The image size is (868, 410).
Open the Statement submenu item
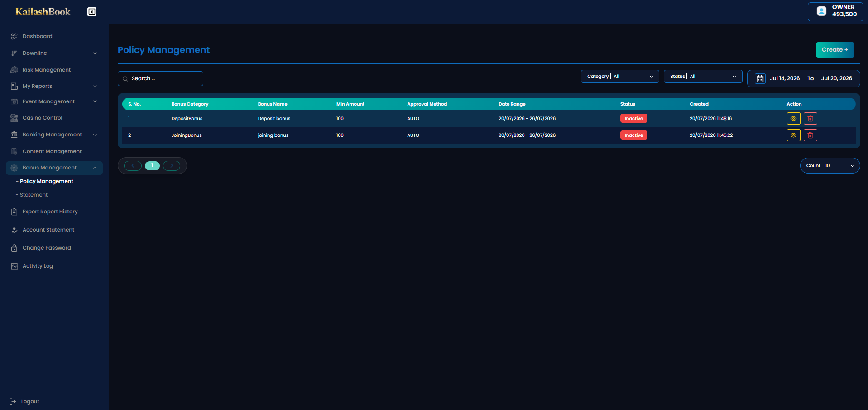click(34, 195)
